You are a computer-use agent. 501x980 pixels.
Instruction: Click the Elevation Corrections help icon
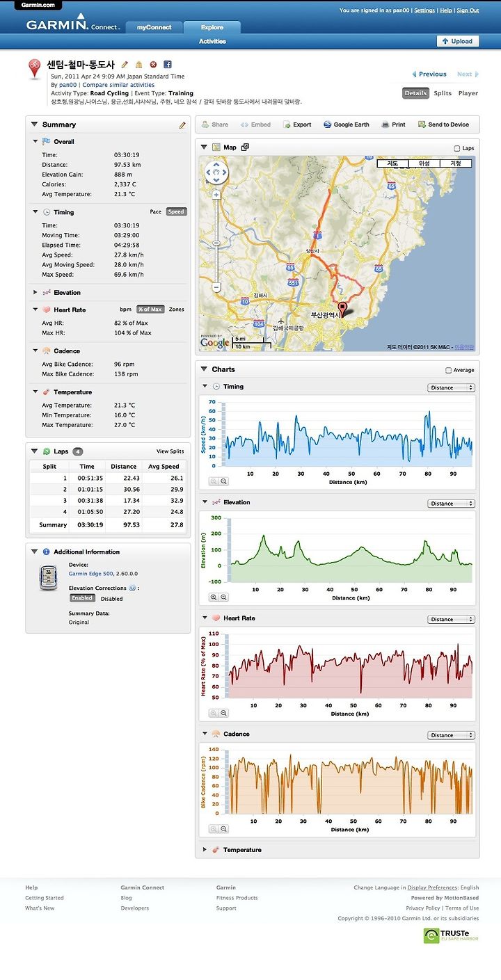132,588
